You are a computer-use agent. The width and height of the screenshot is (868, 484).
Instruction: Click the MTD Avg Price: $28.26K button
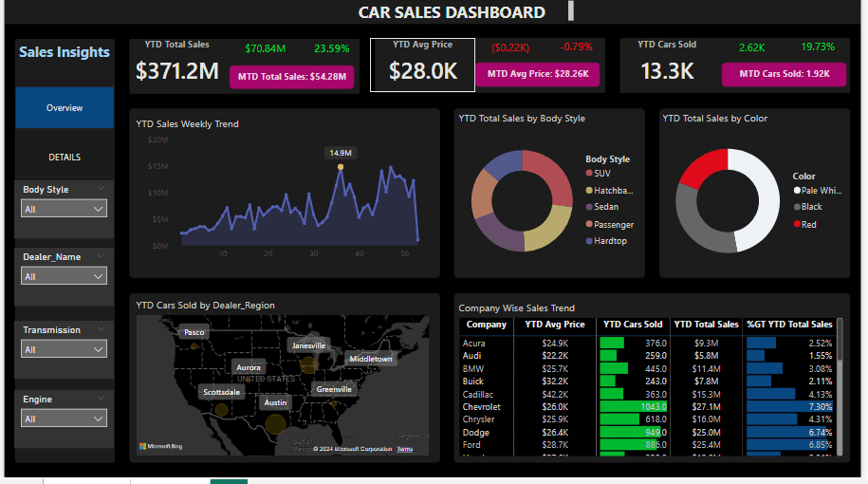[x=538, y=74]
